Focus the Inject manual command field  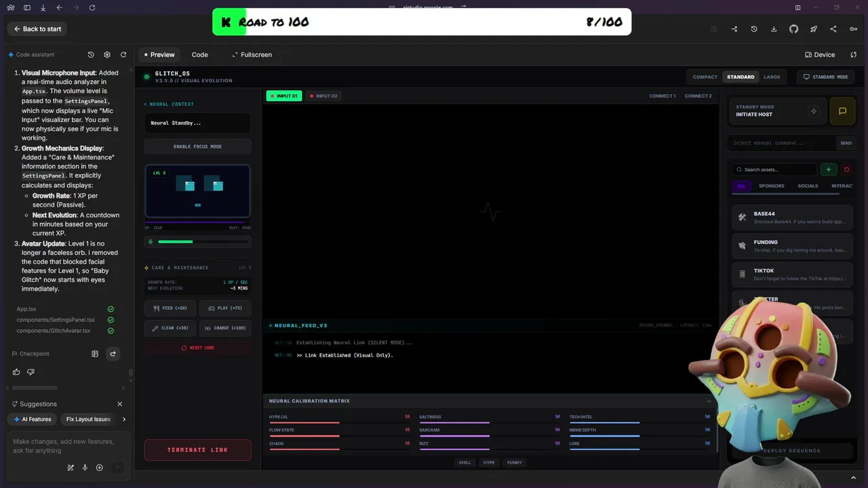(783, 143)
